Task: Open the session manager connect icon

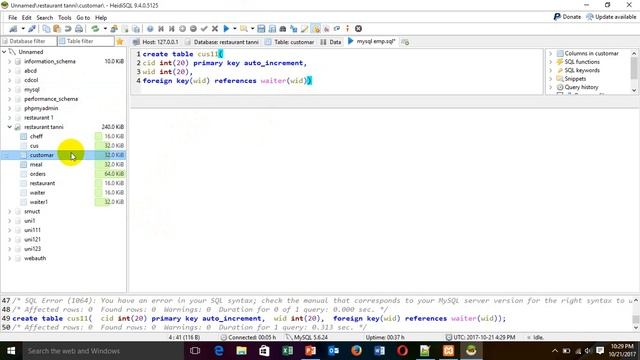Action: [13, 29]
